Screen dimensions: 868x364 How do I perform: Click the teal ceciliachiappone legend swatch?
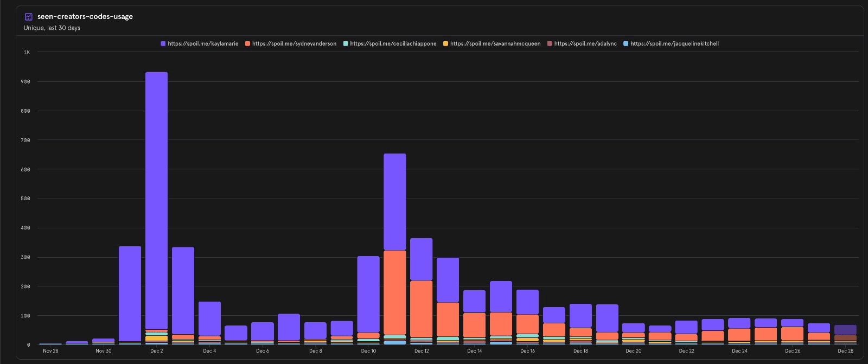(x=346, y=43)
